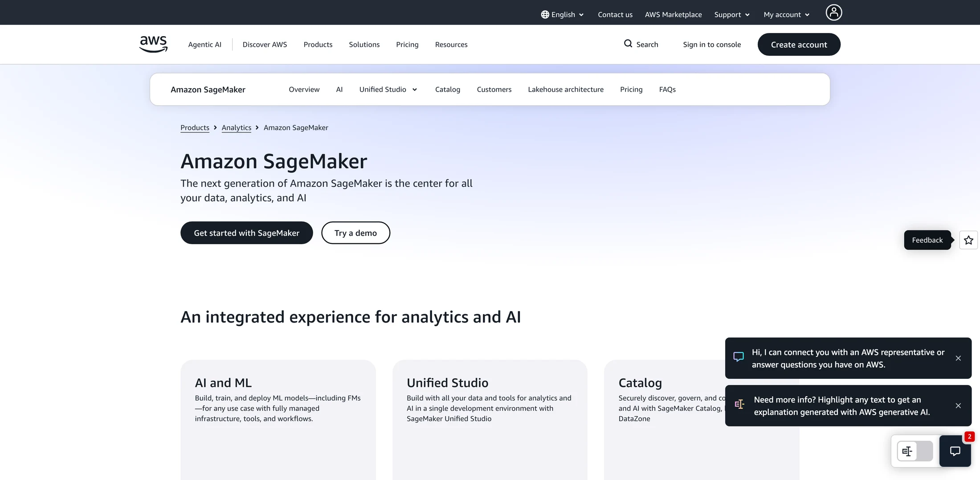Click the speech bubble icon in chat notification
Screen dimensions: 980x480
click(x=739, y=357)
